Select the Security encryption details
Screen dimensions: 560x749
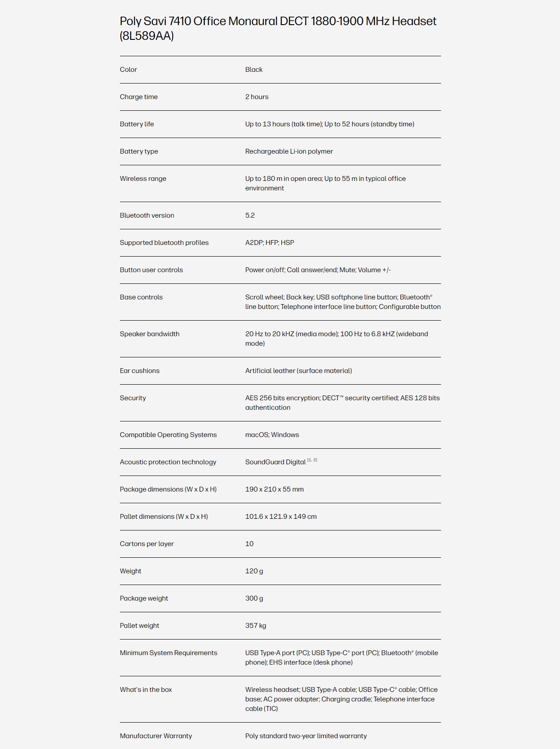coord(342,403)
